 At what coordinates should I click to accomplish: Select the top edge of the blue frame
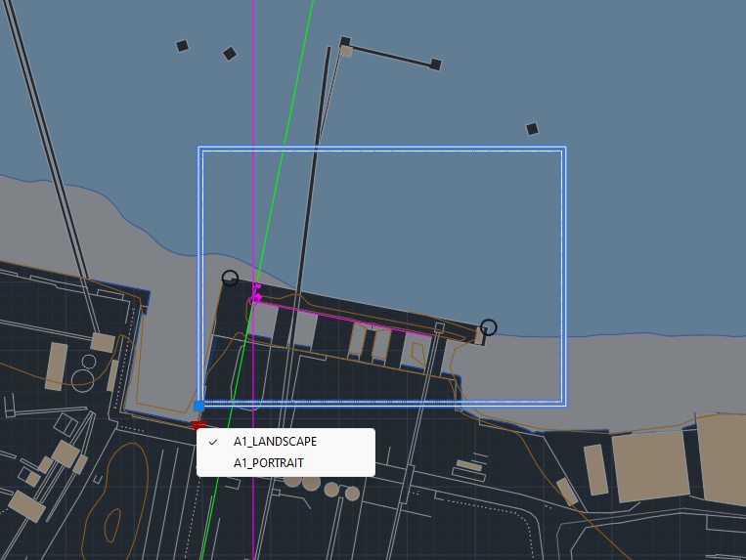click(381, 150)
